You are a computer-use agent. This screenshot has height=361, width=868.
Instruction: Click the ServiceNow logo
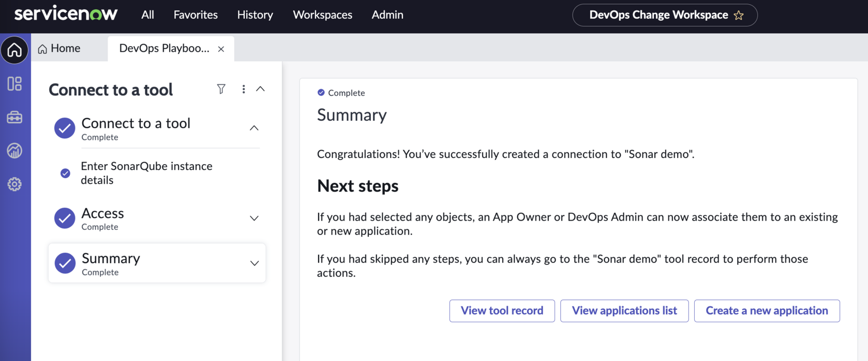[66, 14]
